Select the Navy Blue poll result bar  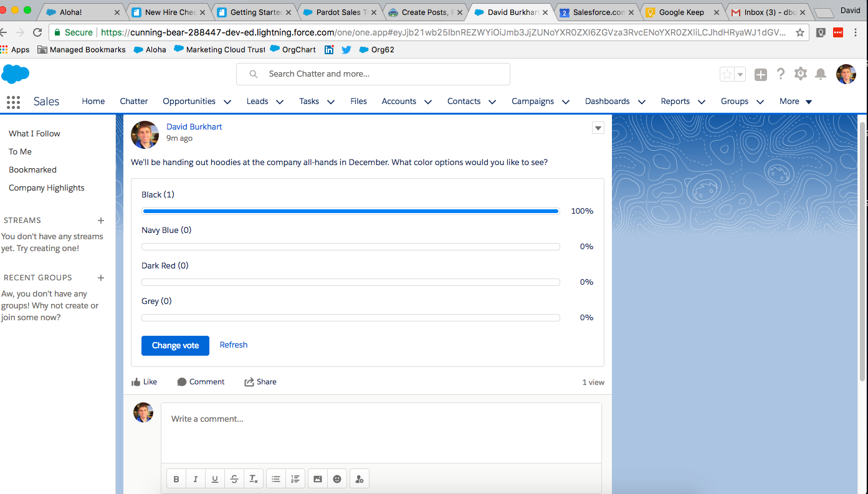350,247
